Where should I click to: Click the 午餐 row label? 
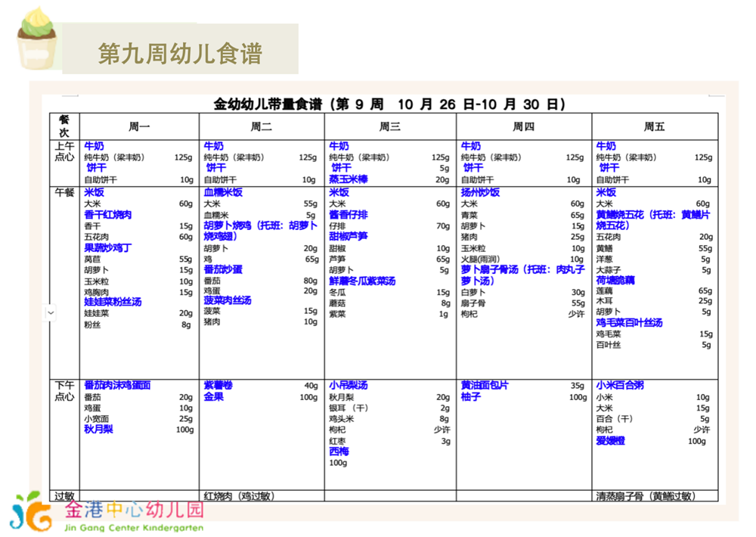click(x=64, y=193)
